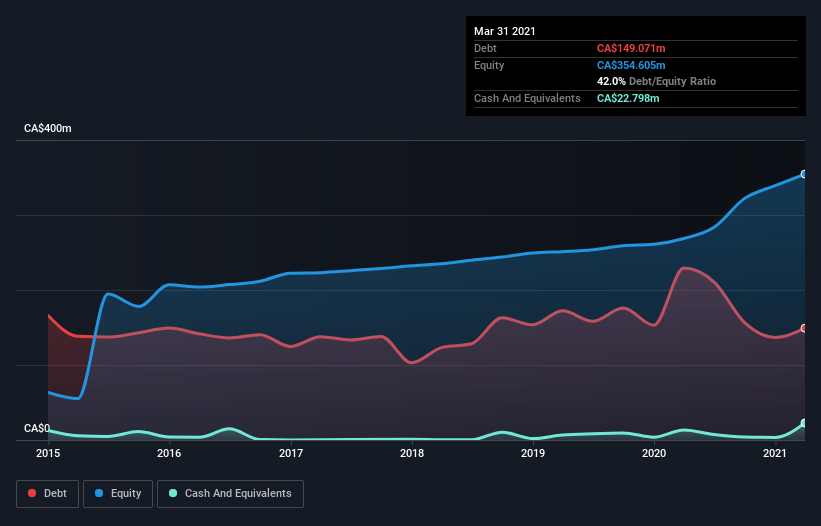This screenshot has width=821, height=526.
Task: Click the blue Equity endpoint marker
Action: click(804, 174)
